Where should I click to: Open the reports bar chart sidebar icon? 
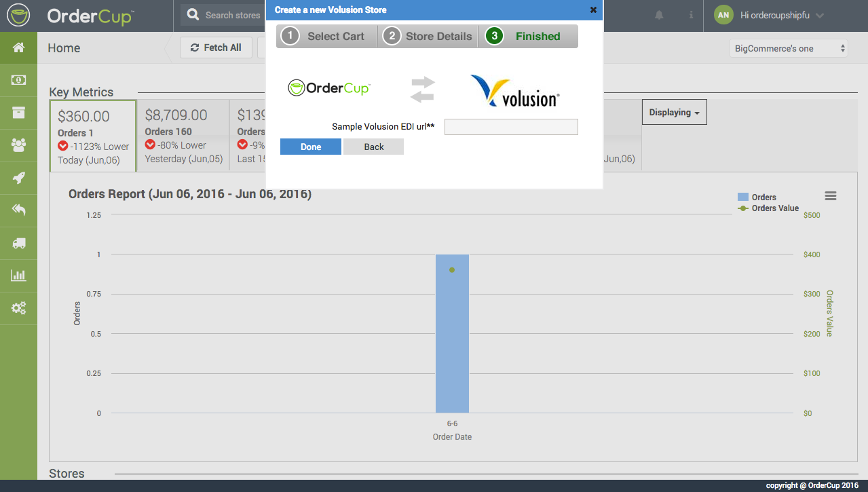pos(18,276)
